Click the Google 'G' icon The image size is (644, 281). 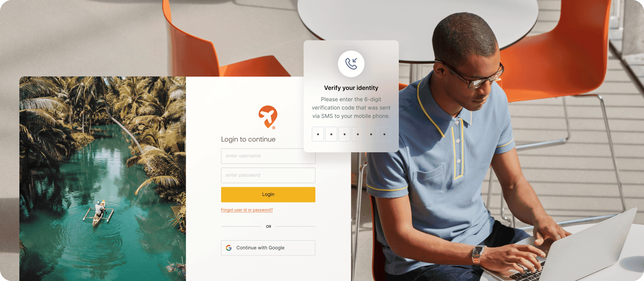pos(229,247)
